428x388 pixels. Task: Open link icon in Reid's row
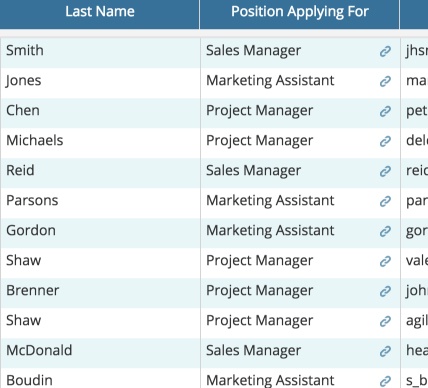385,171
